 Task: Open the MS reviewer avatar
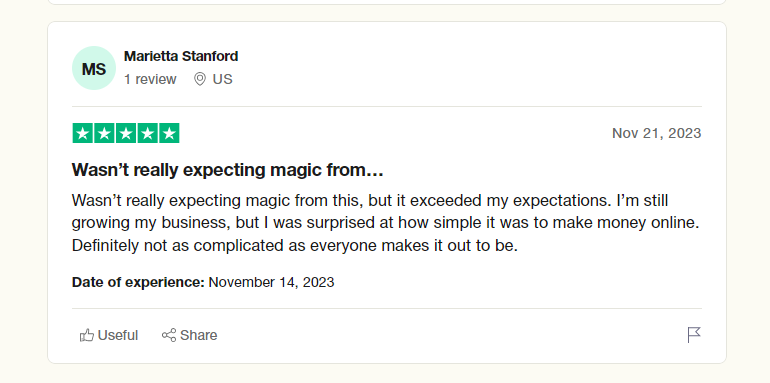pyautogui.click(x=94, y=68)
